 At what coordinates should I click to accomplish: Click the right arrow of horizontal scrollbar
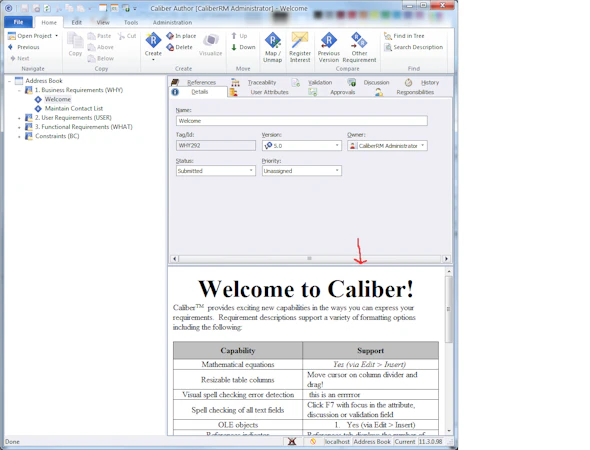coord(446,259)
